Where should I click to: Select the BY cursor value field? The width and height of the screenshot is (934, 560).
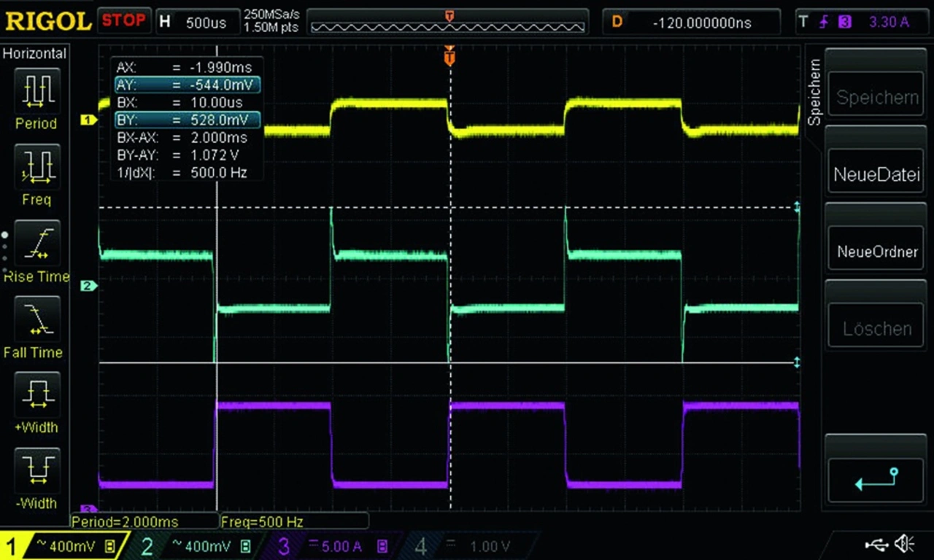click(x=187, y=120)
